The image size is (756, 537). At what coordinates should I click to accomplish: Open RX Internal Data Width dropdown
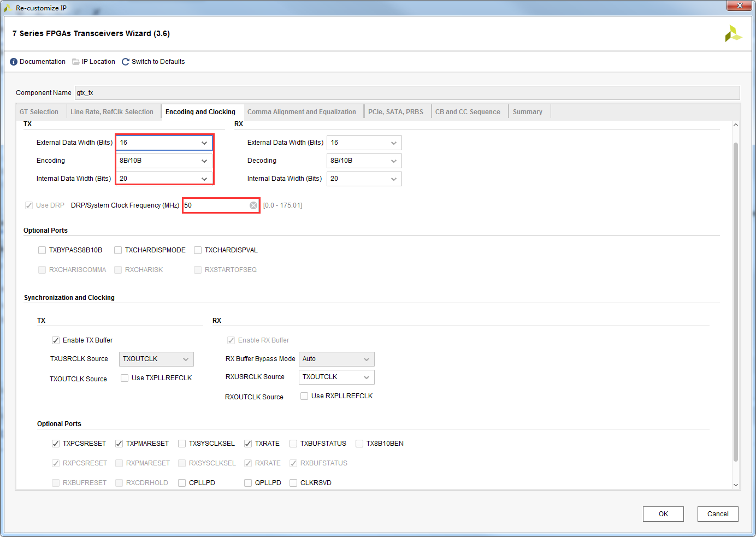point(364,179)
